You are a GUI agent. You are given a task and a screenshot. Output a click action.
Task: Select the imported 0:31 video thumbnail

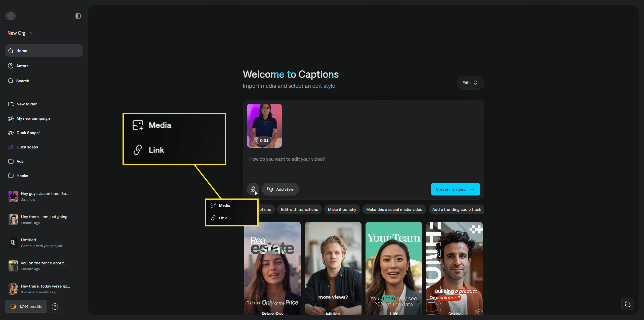[264, 126]
